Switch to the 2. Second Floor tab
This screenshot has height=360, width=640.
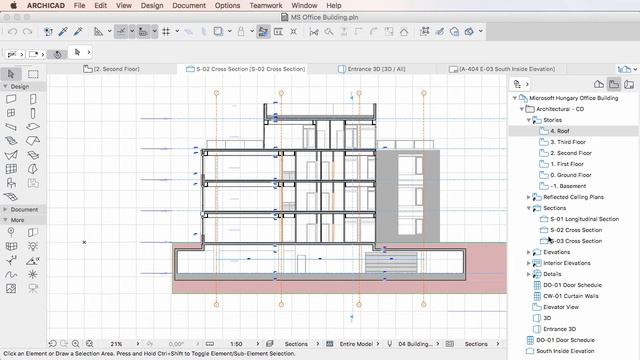pyautogui.click(x=111, y=69)
